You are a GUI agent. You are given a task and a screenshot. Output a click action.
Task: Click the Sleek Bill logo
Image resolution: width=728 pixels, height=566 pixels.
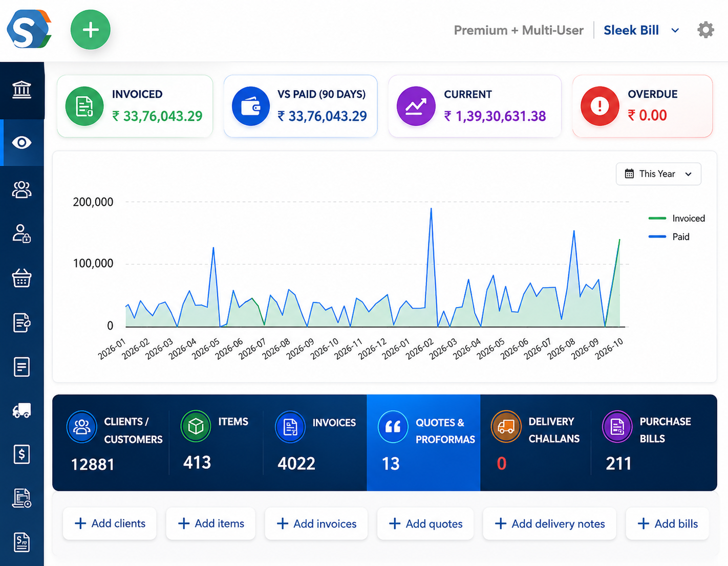pyautogui.click(x=29, y=29)
